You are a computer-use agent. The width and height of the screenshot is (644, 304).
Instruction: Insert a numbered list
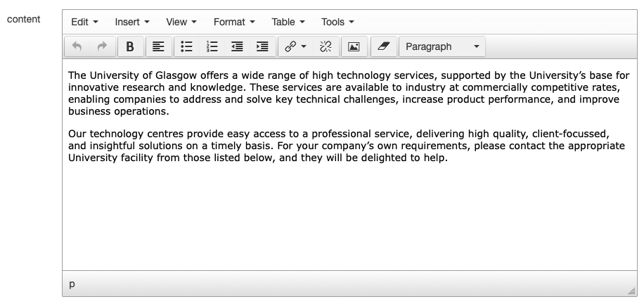pyautogui.click(x=212, y=46)
